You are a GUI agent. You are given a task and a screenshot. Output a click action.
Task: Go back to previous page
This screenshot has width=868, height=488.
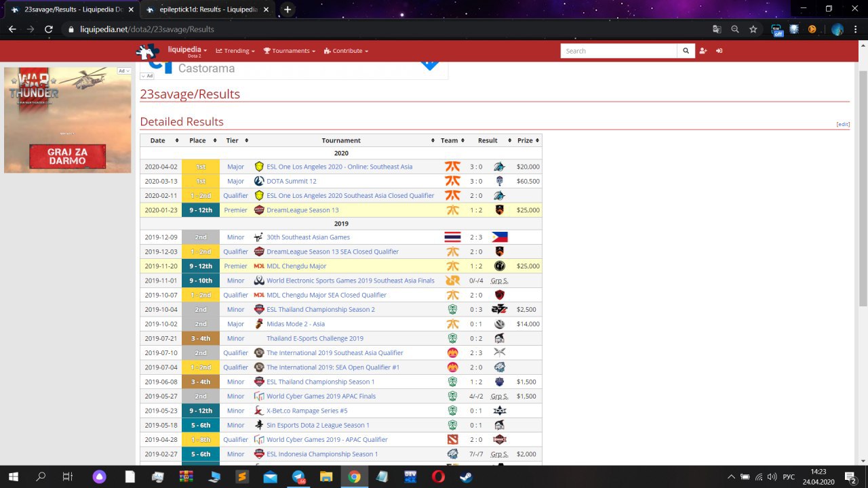click(12, 29)
